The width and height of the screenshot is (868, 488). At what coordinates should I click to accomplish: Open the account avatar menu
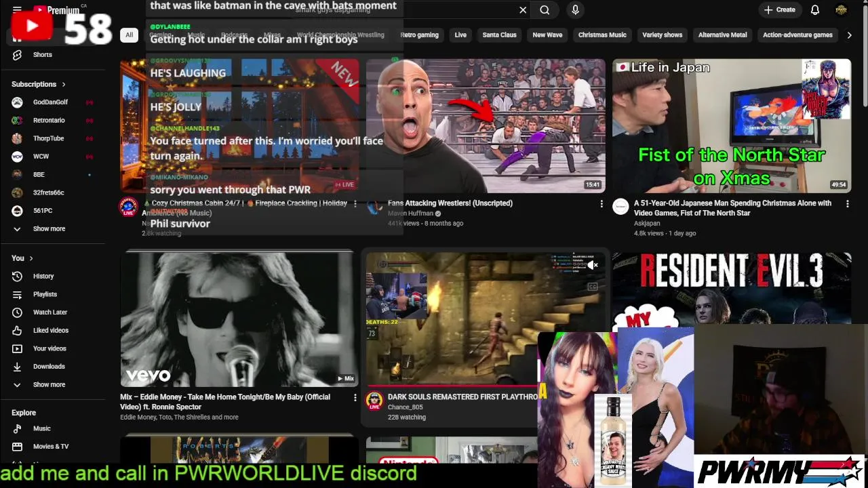tap(842, 10)
